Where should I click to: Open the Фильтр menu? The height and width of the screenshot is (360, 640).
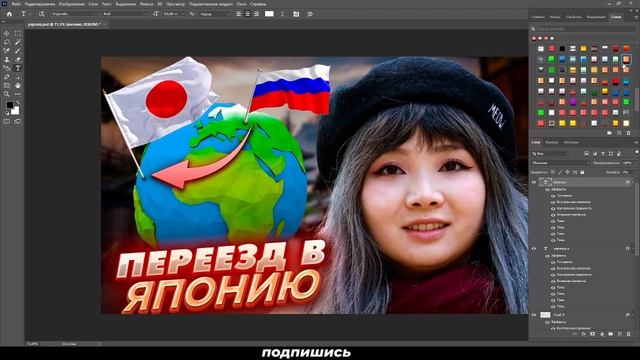pyautogui.click(x=146, y=4)
